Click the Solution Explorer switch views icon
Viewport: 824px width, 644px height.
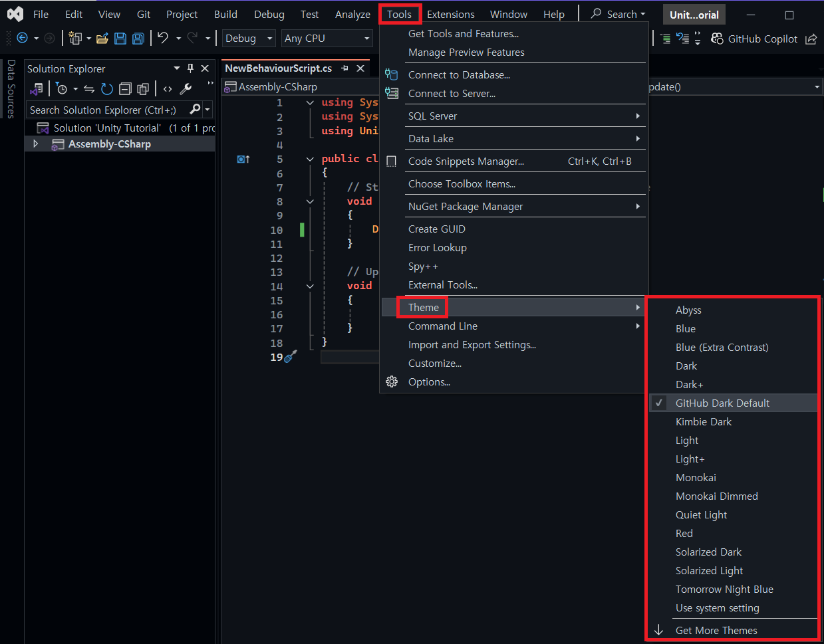coord(37,88)
